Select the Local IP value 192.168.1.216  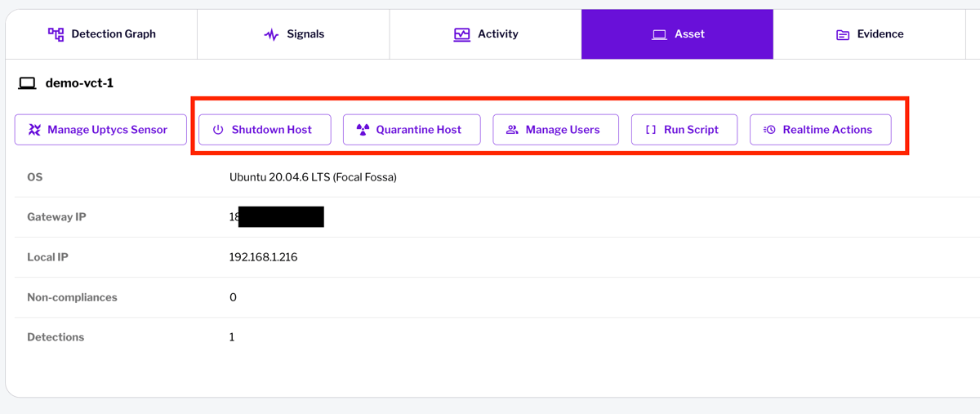point(263,257)
